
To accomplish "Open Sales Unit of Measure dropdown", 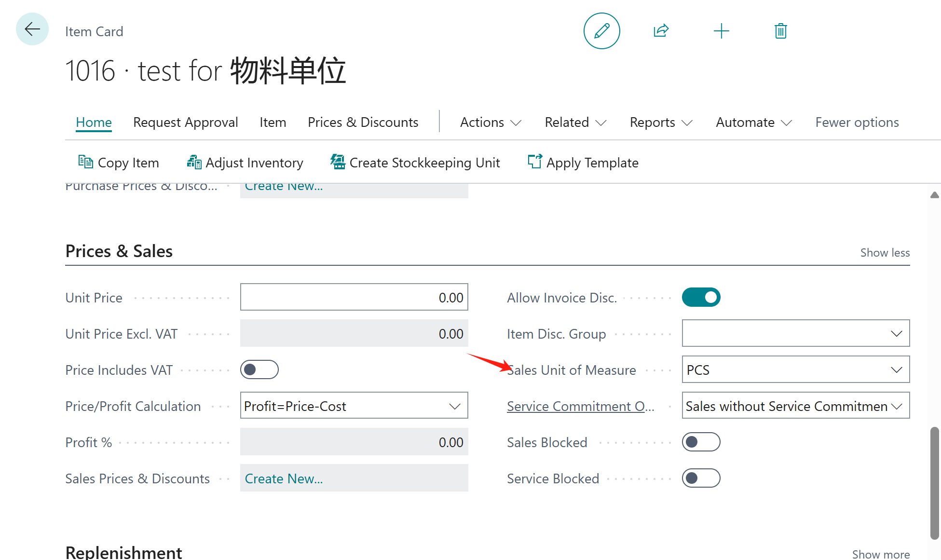I will [896, 369].
